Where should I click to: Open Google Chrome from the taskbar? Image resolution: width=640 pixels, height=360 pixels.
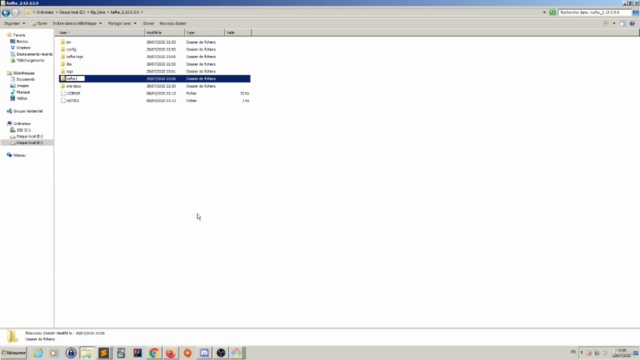(154, 353)
